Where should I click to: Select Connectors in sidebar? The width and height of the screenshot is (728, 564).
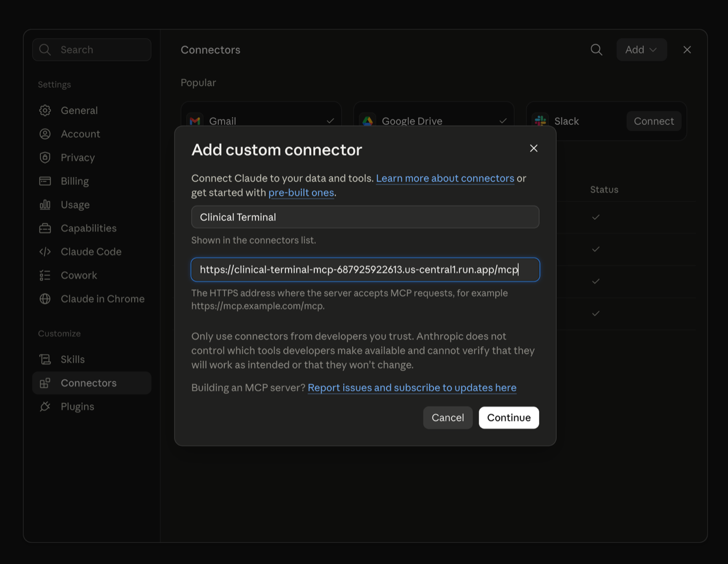click(x=92, y=383)
